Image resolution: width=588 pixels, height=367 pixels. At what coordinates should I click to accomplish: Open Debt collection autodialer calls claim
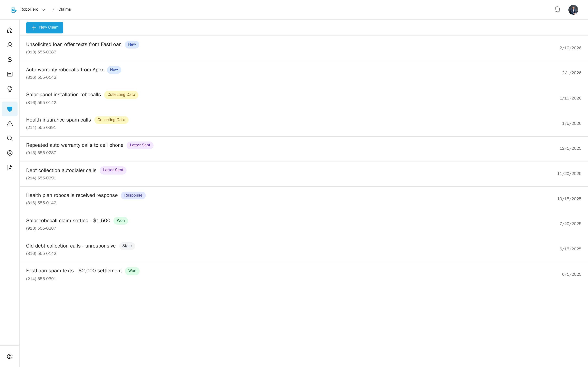[x=61, y=170]
